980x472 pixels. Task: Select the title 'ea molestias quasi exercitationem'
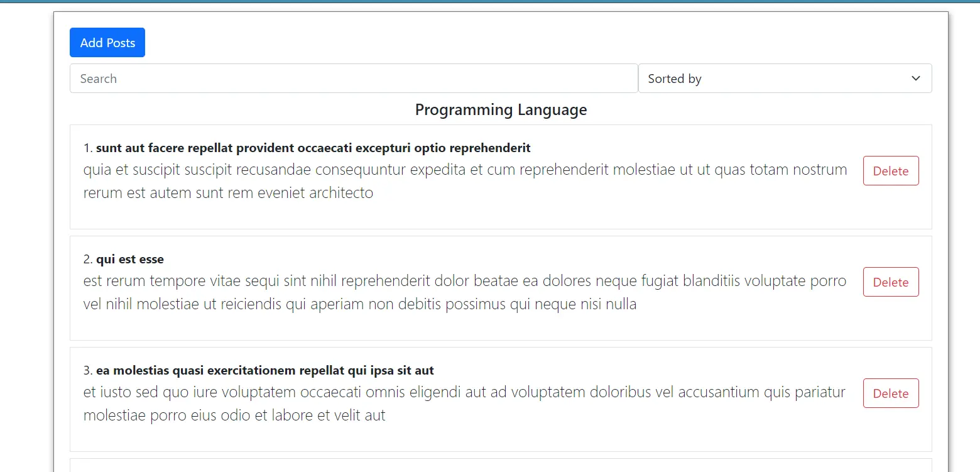[264, 371]
